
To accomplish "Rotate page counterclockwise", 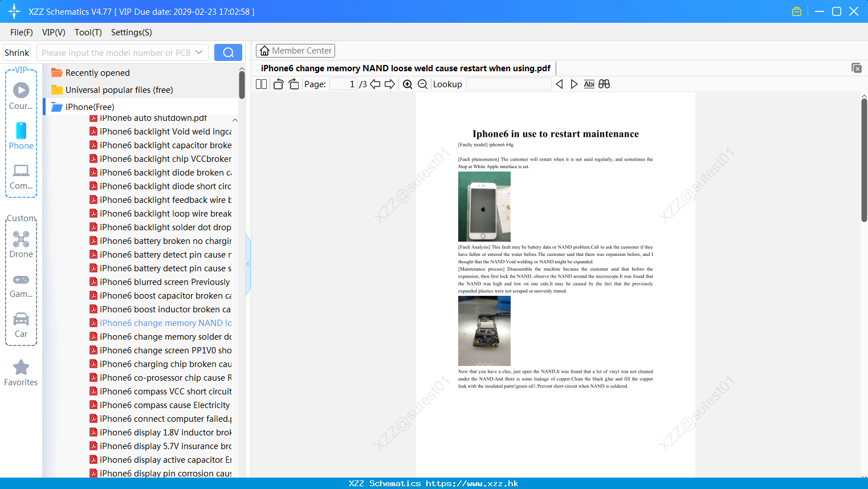I will 278,84.
